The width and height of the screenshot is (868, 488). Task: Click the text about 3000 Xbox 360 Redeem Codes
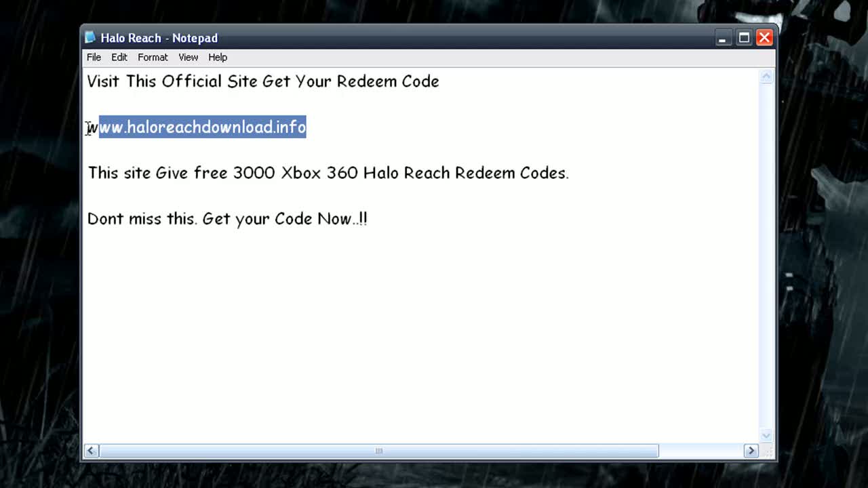328,173
